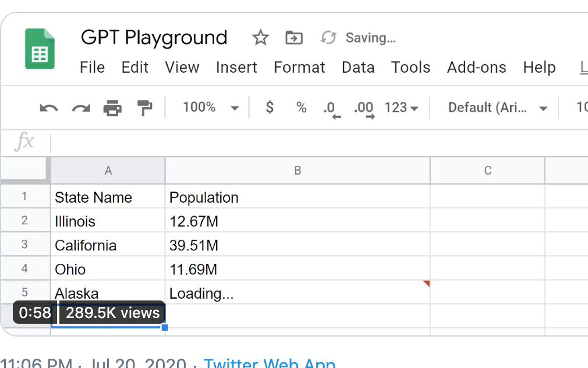Select the 11.69M cell

tap(297, 268)
